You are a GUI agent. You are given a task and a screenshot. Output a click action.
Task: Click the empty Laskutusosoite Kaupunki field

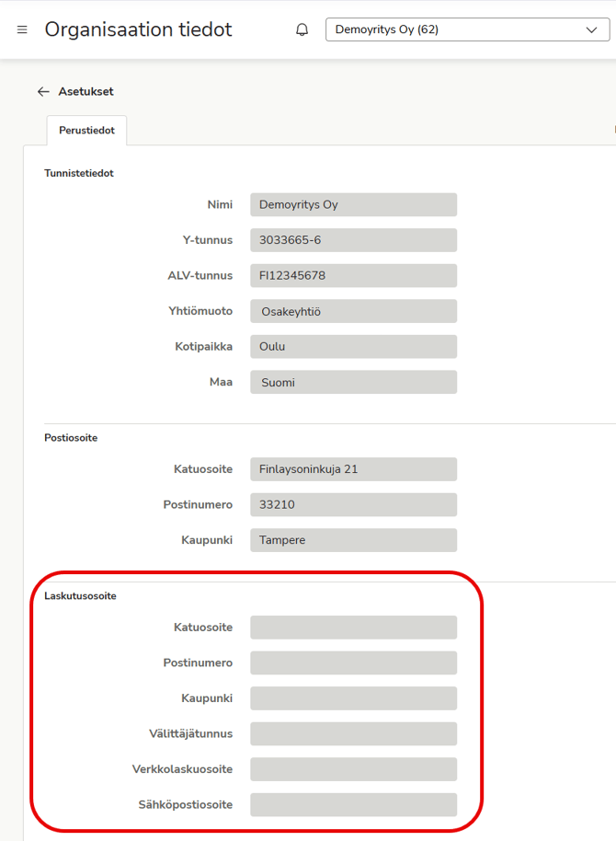coord(353,698)
